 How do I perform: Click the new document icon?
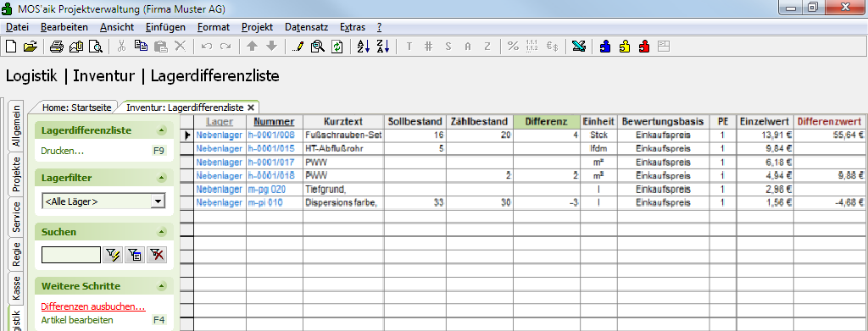click(11, 47)
